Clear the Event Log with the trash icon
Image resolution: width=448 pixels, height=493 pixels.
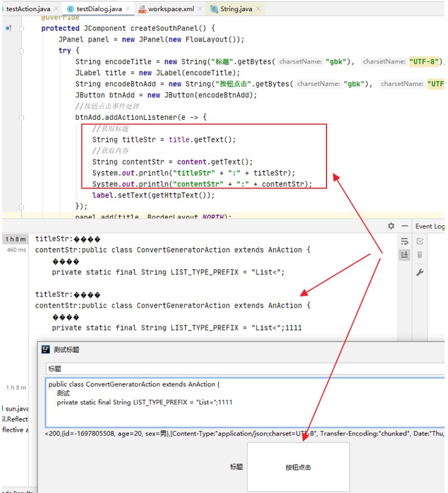click(x=419, y=255)
